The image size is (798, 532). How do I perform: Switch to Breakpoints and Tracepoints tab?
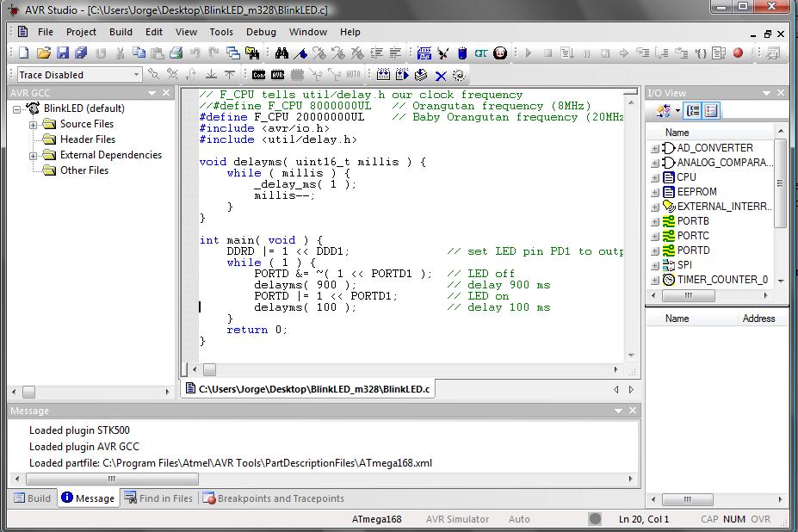tap(273, 498)
